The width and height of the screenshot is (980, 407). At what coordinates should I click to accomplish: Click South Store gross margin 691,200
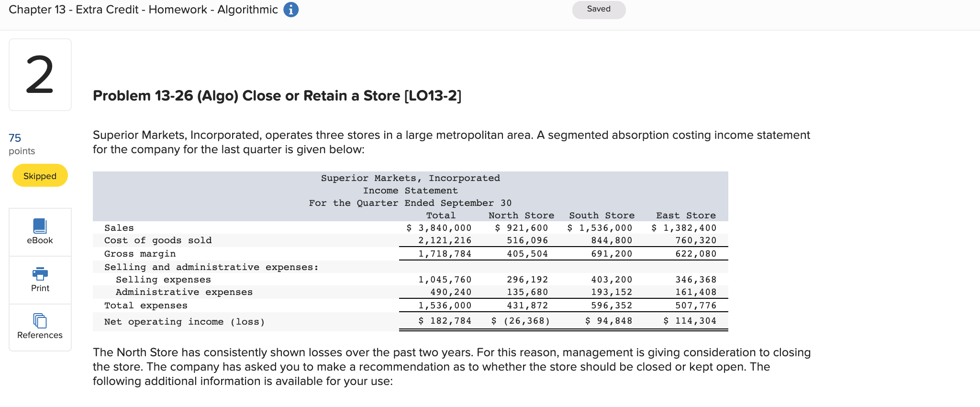612,254
